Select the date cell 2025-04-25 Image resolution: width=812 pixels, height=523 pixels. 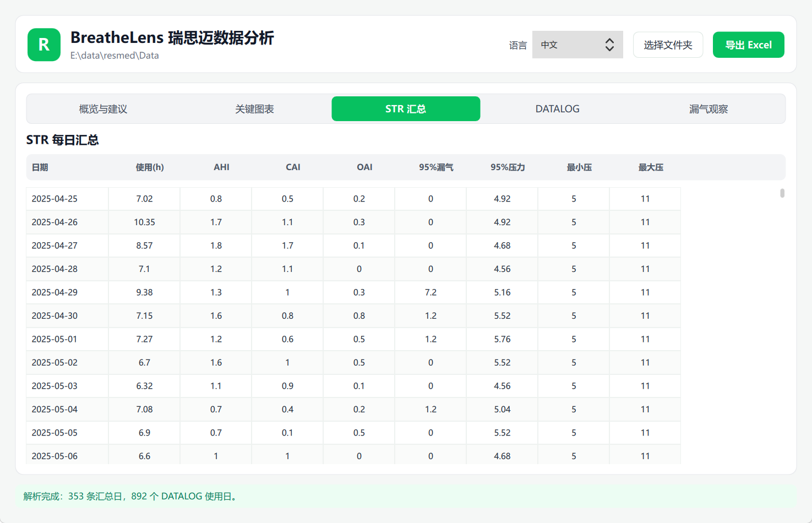tap(67, 199)
